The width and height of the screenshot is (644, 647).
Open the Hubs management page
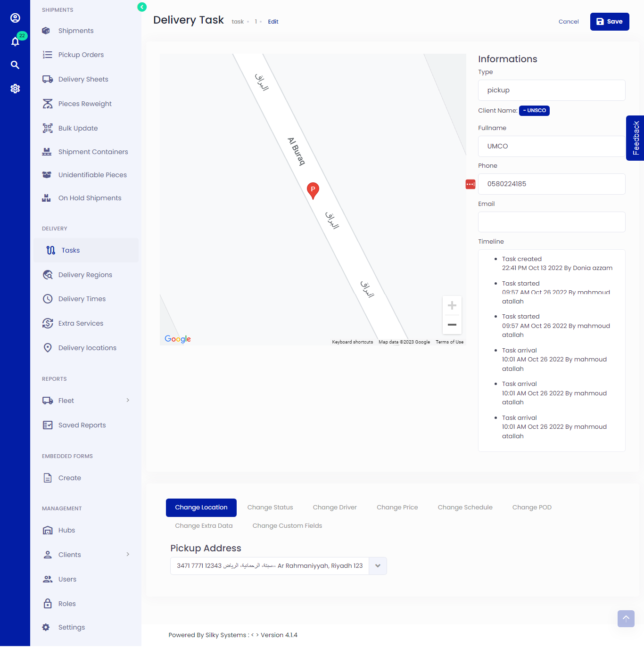pyautogui.click(x=66, y=530)
